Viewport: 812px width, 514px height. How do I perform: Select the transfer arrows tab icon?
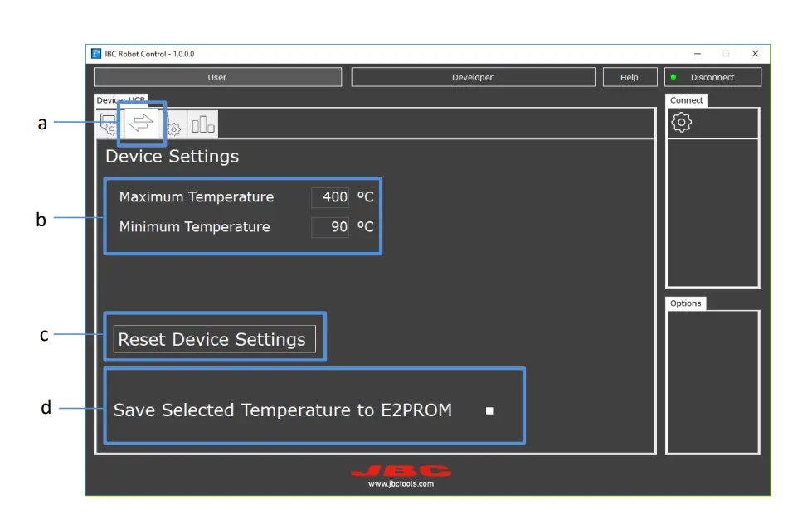[139, 123]
